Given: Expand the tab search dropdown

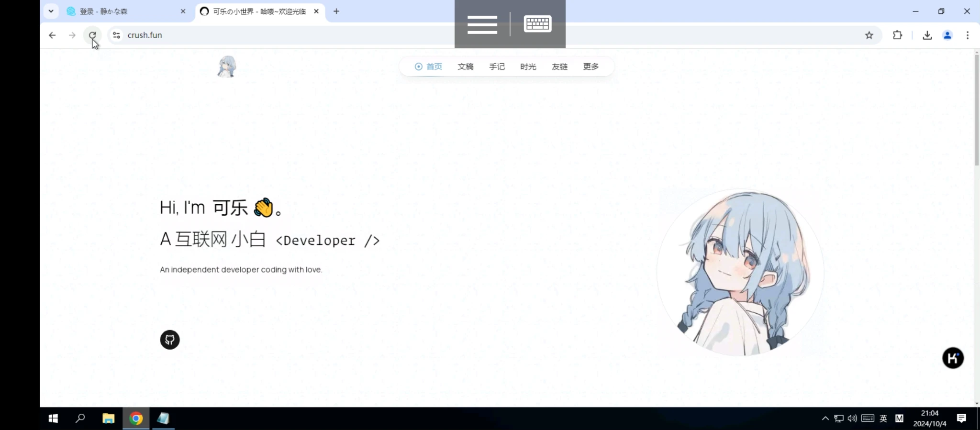Looking at the screenshot, I should pos(51,11).
